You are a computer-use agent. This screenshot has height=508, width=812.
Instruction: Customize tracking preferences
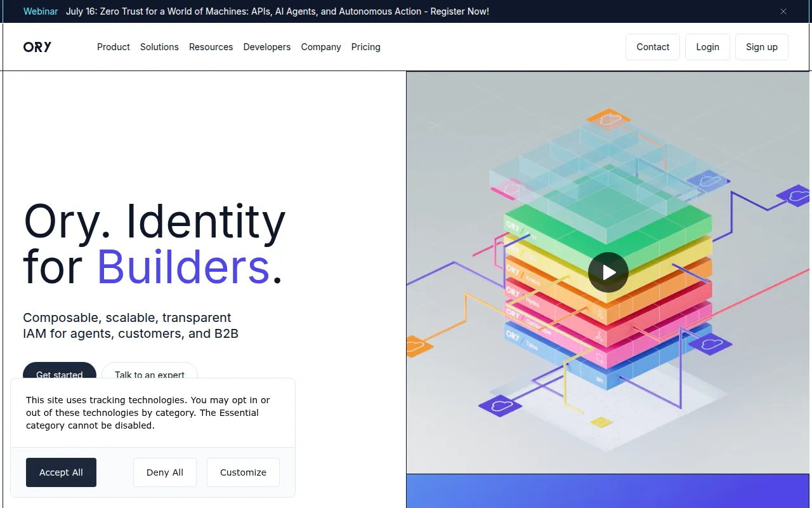click(x=243, y=472)
